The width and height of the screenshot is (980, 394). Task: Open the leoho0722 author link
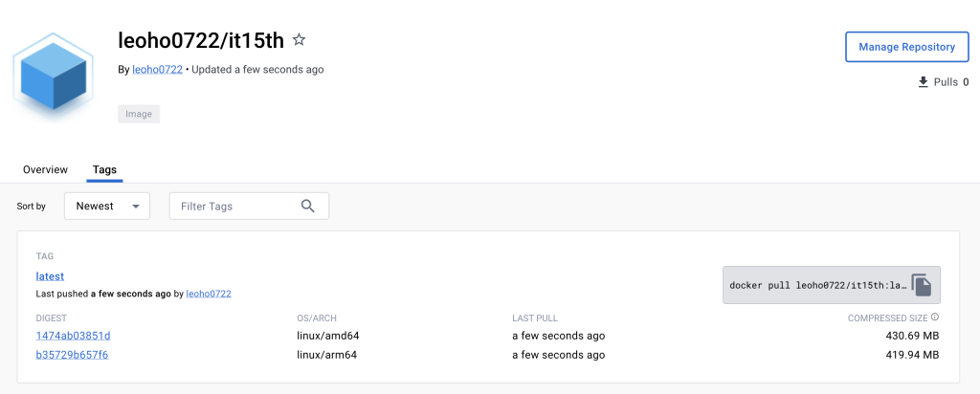[x=157, y=70]
